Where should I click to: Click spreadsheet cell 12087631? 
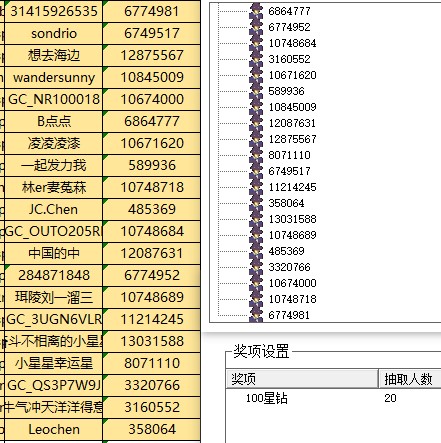click(x=152, y=253)
